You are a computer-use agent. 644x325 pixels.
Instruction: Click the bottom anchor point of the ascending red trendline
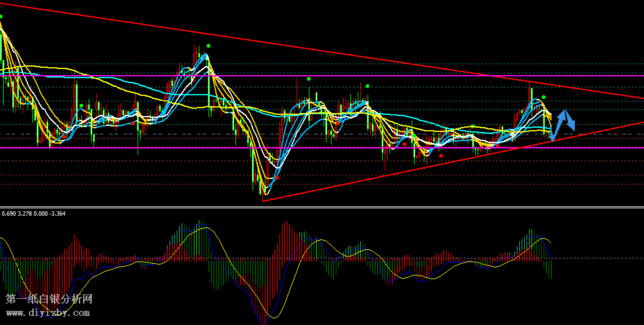263,199
